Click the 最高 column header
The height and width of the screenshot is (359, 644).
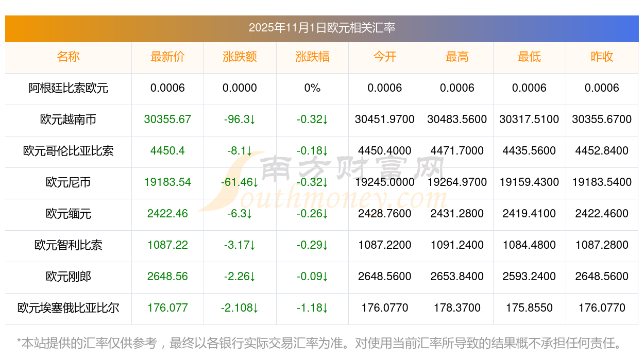457,57
